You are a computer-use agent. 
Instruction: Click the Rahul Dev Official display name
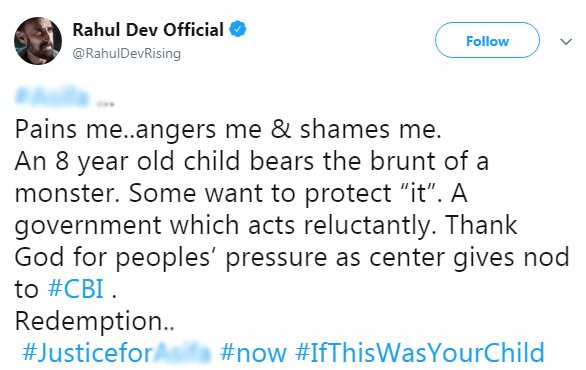(148, 30)
